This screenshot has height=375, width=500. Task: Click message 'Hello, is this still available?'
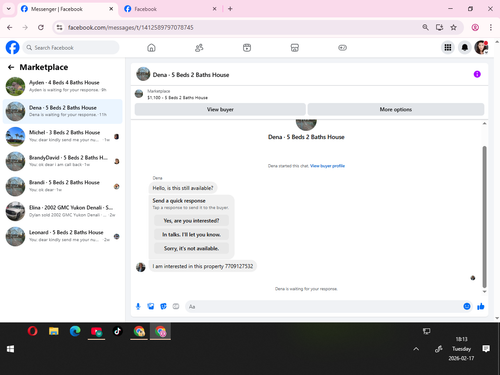(x=183, y=188)
